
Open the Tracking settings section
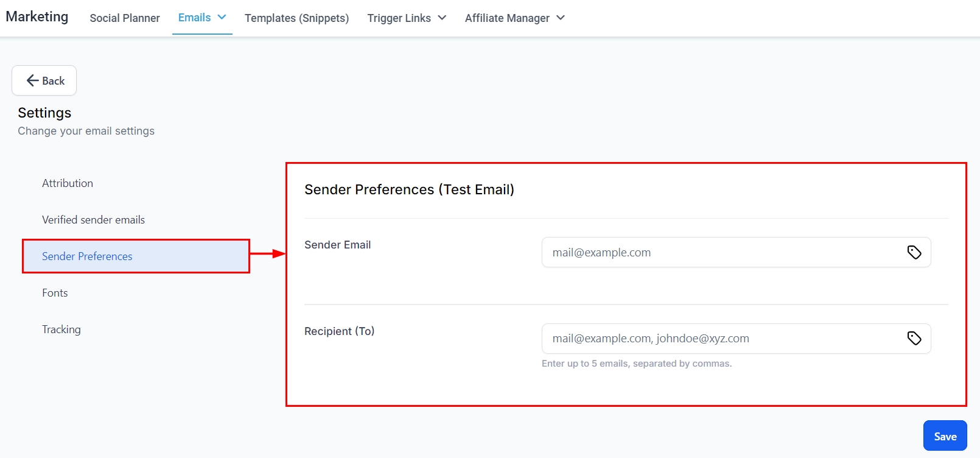click(61, 329)
